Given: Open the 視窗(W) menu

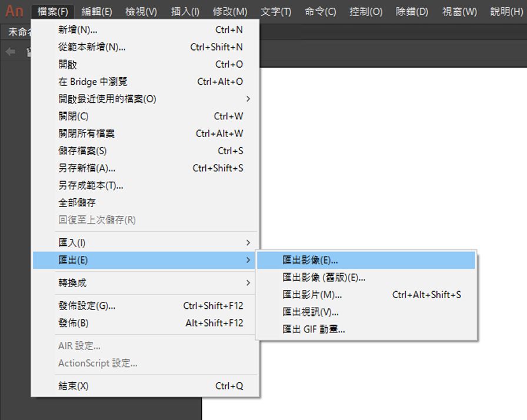Looking at the screenshot, I should 458,11.
